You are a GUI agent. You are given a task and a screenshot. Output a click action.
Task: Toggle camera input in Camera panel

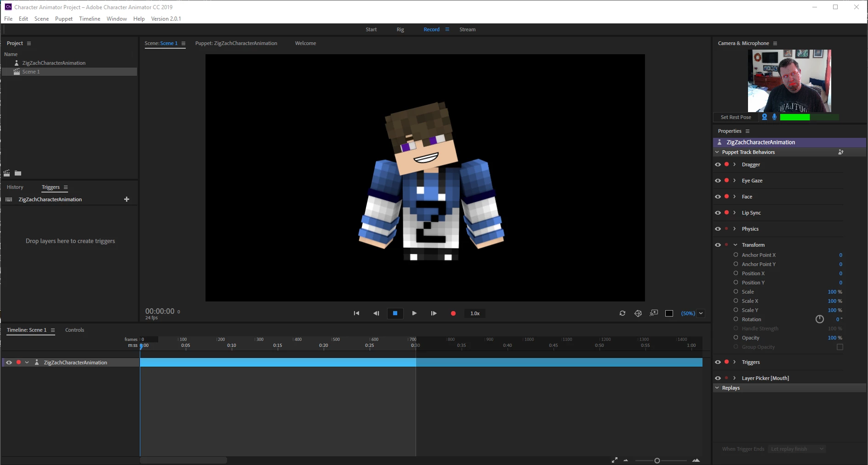click(x=765, y=117)
